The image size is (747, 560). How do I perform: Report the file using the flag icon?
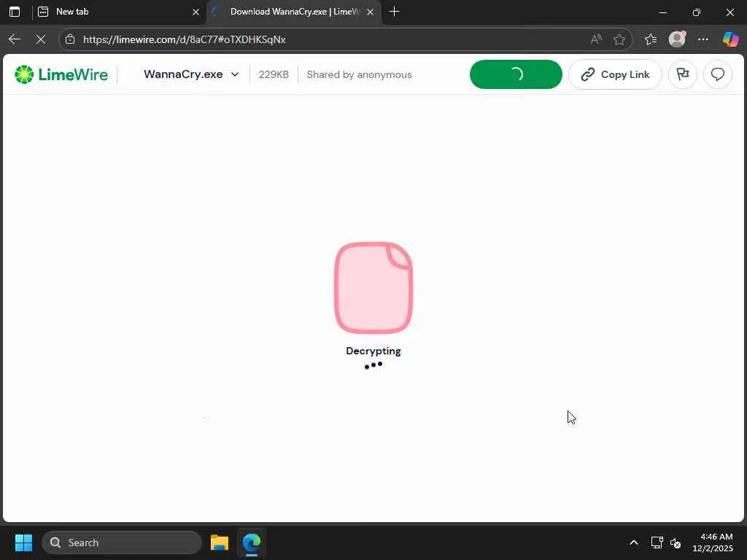click(x=683, y=74)
